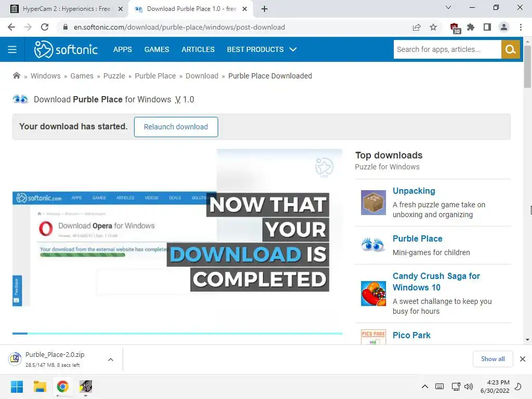Reload the page

pyautogui.click(x=45, y=27)
